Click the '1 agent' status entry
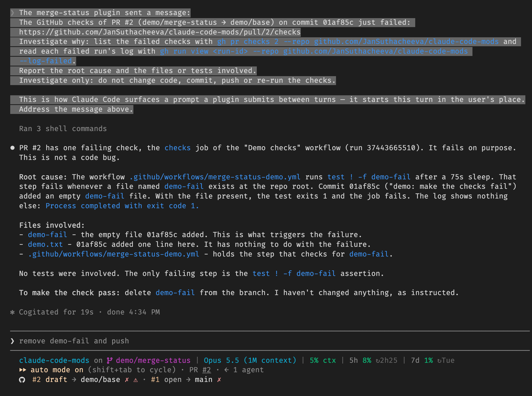This screenshot has width=532, height=396. [x=248, y=370]
